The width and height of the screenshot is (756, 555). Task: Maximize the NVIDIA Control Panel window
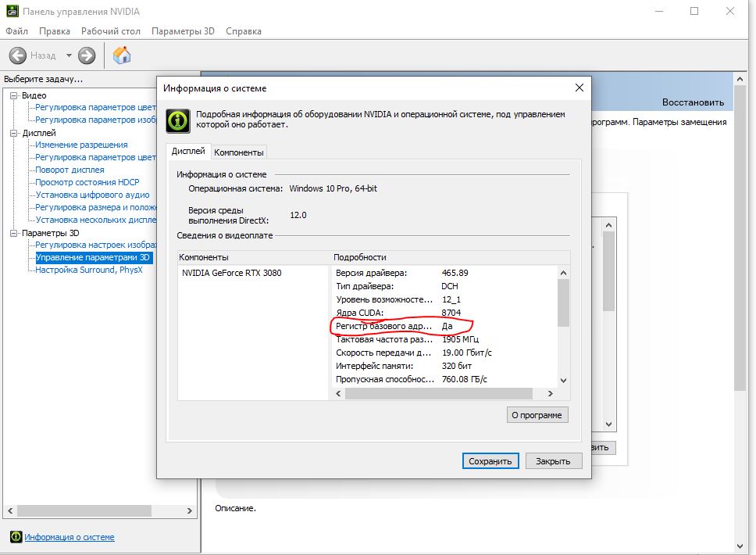coord(694,11)
